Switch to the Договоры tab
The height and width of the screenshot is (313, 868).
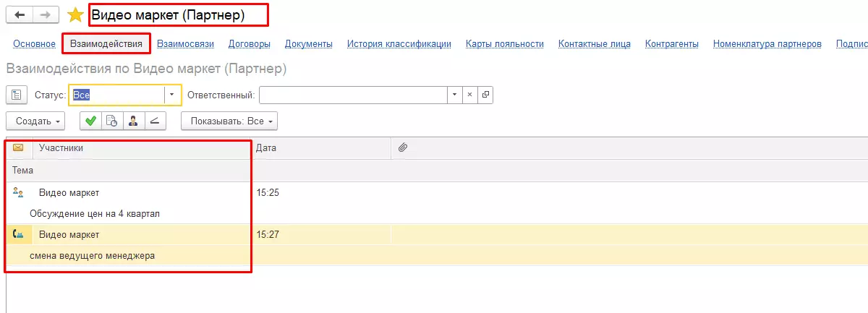click(250, 44)
